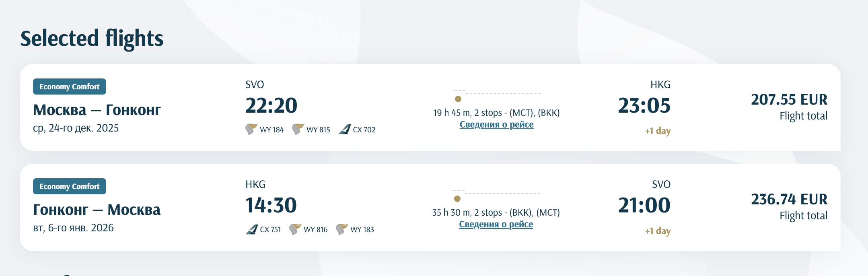868x276 pixels.
Task: Click Economy Comfort badge on outbound flight
Action: click(x=70, y=87)
